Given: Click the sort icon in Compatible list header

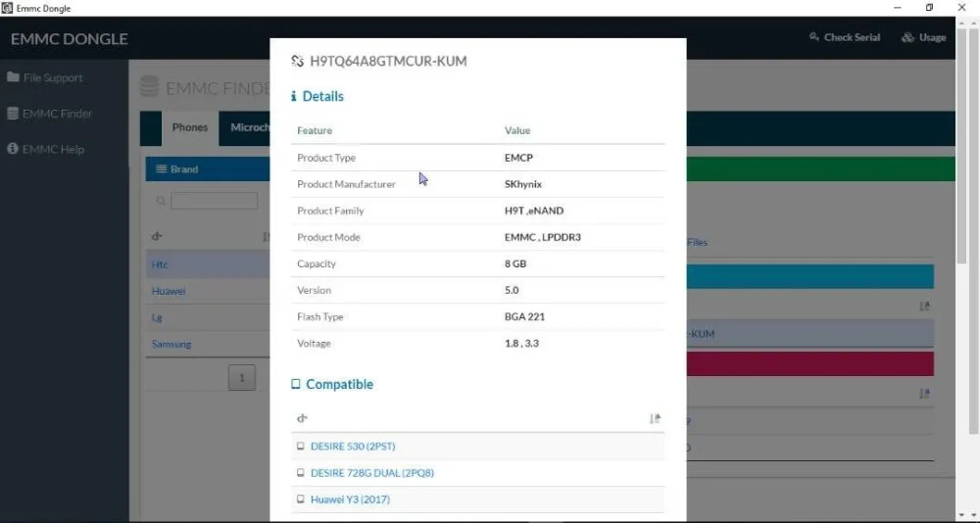Looking at the screenshot, I should tap(655, 418).
